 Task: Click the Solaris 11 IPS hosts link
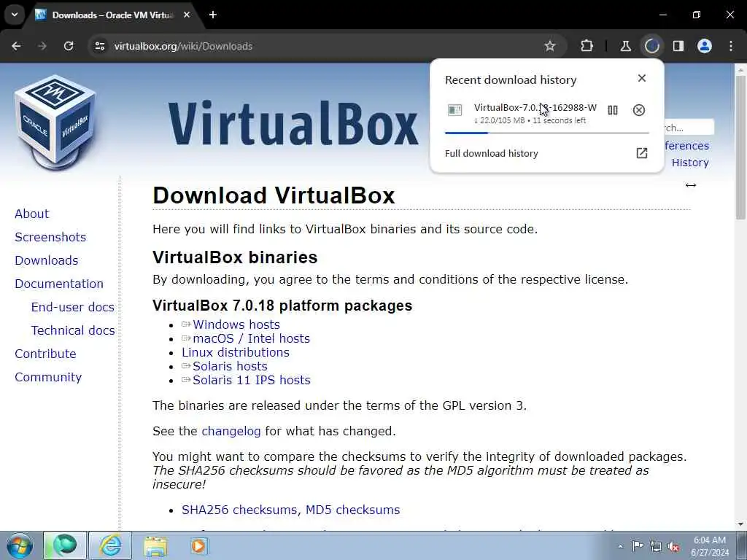[252, 380]
